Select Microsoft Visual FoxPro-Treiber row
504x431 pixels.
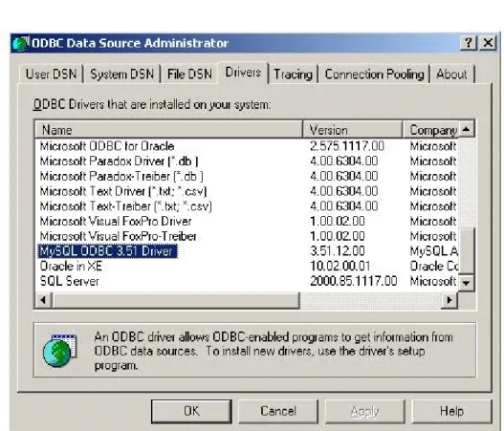(x=118, y=236)
